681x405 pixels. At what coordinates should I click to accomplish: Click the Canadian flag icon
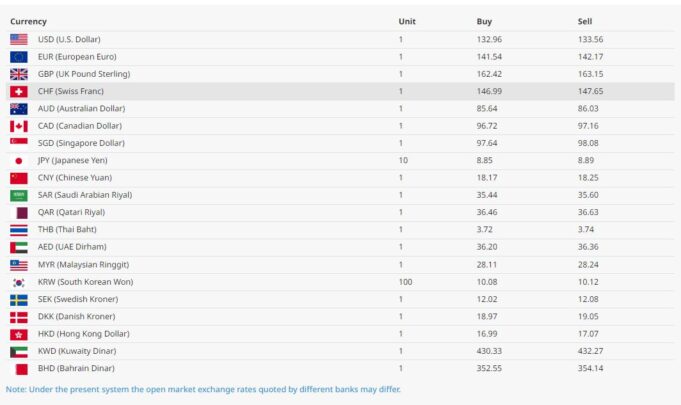(x=19, y=126)
